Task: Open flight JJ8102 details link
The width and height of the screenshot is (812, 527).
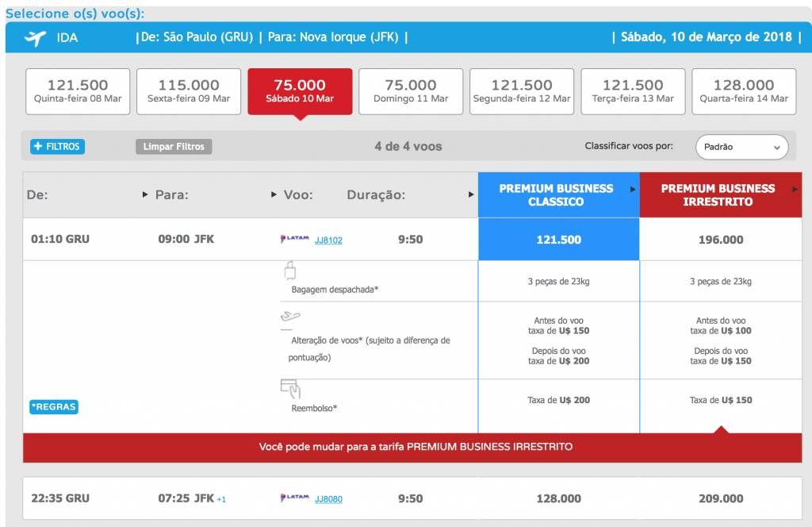Action: click(x=328, y=240)
